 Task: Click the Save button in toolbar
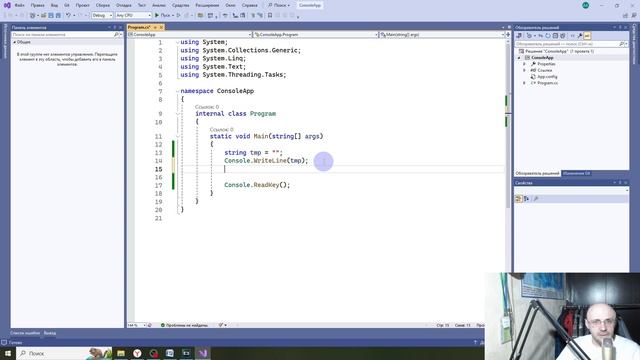pos(51,16)
